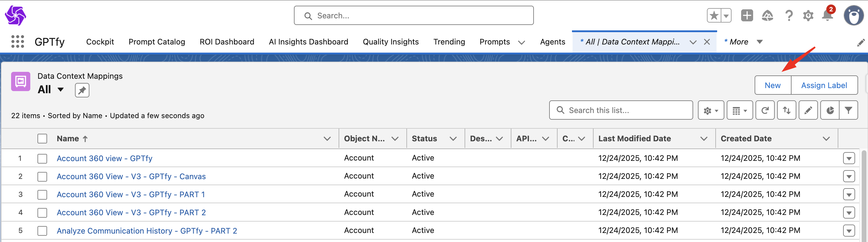Open the global actions plus icon
The width and height of the screenshot is (868, 242).
(x=747, y=16)
